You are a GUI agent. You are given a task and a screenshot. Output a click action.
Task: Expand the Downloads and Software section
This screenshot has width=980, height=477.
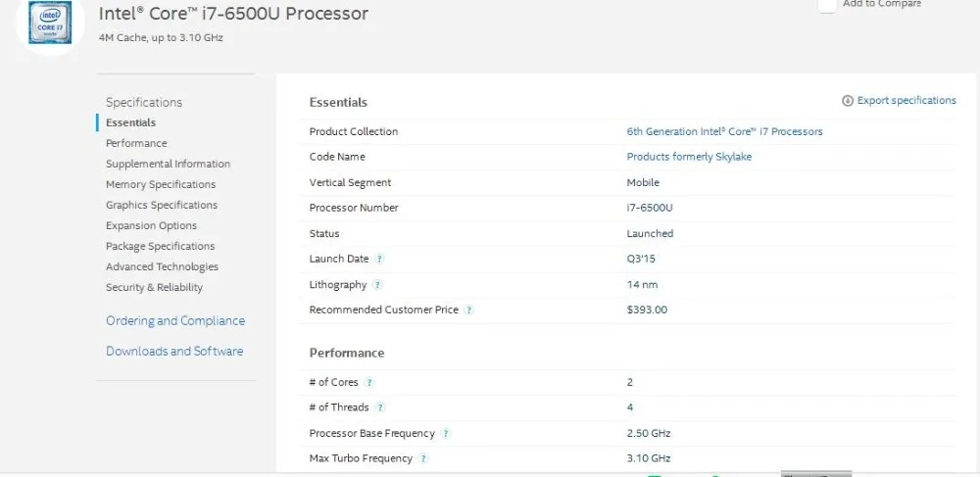[x=174, y=352]
